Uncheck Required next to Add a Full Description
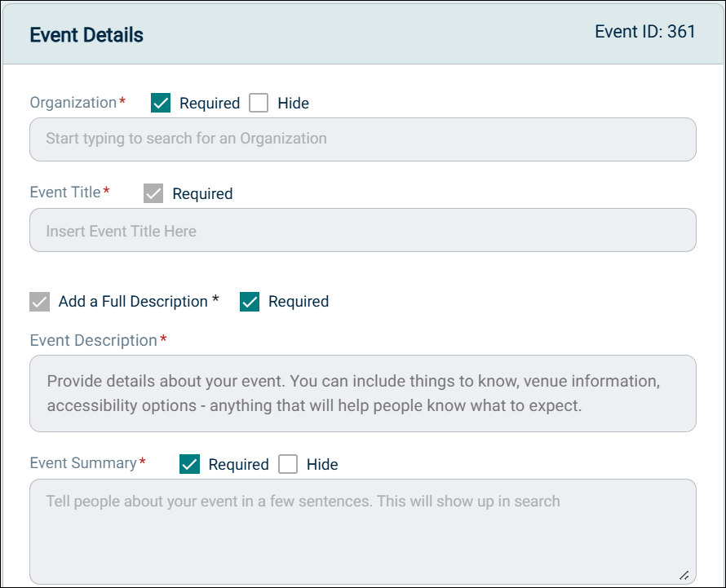726x588 pixels. pos(250,302)
